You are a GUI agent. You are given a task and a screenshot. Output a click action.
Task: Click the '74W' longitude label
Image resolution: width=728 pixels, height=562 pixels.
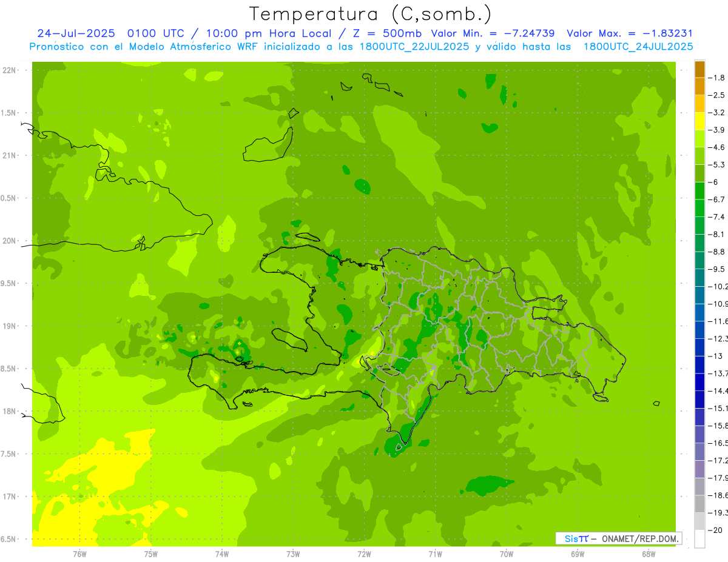221,554
